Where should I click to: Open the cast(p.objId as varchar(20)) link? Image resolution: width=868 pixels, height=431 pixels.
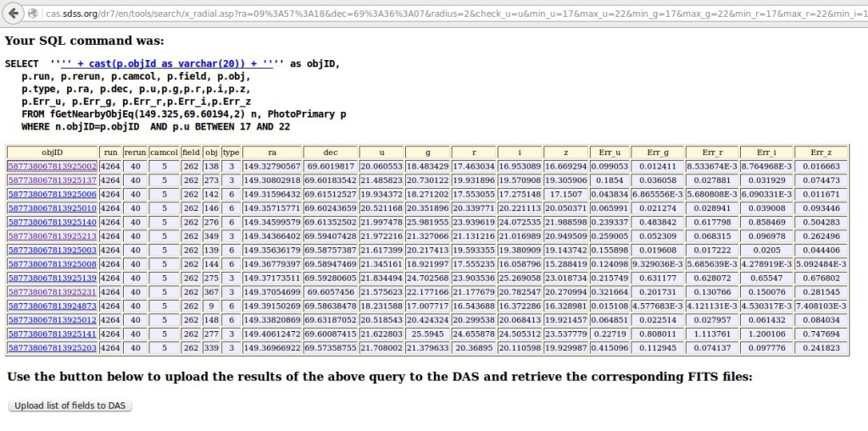[x=167, y=64]
